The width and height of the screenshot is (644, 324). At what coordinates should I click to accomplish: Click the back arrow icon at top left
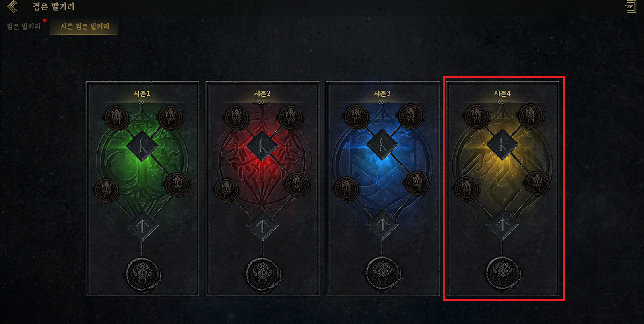pyautogui.click(x=12, y=6)
